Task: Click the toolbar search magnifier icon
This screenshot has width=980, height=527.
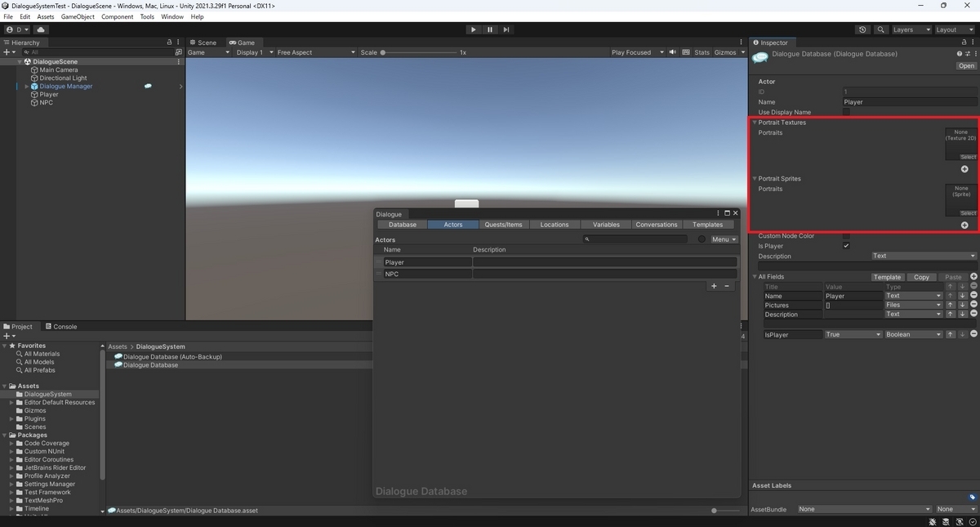Action: (x=881, y=29)
